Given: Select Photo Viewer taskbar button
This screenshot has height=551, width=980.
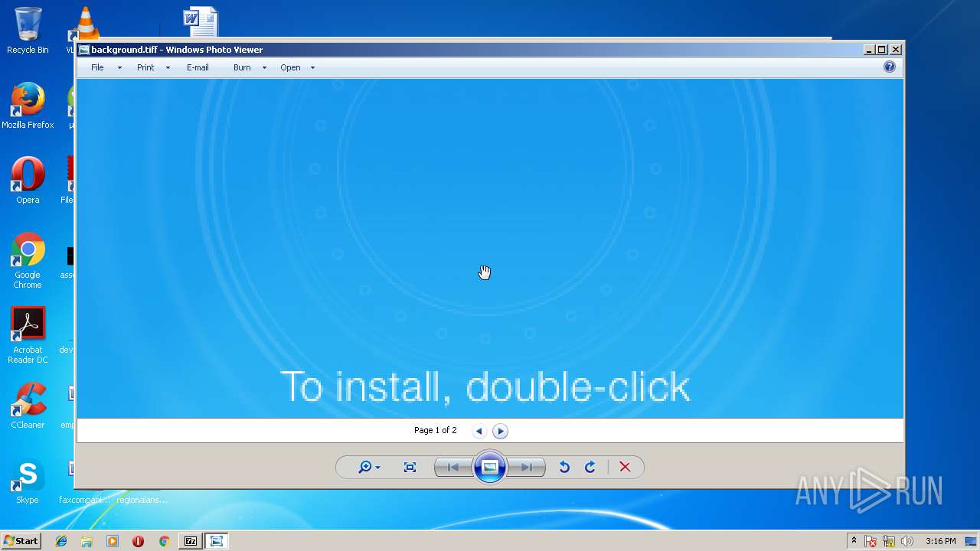Looking at the screenshot, I should tap(217, 541).
